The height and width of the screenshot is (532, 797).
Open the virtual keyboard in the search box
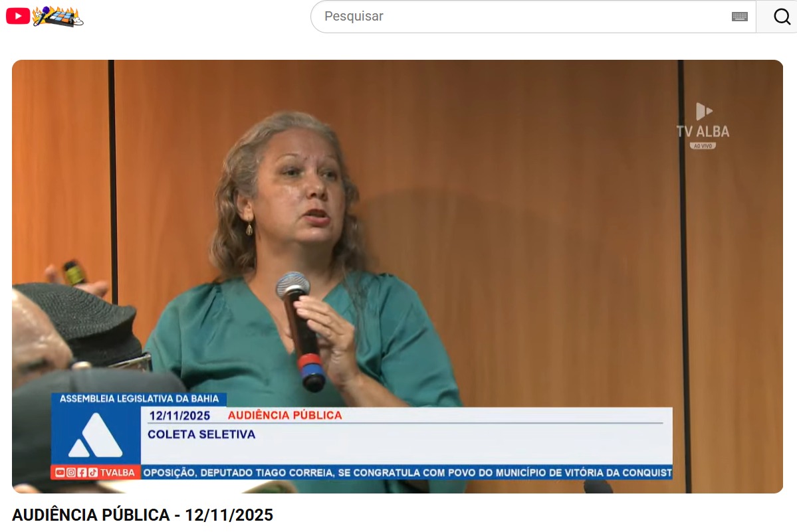click(739, 17)
